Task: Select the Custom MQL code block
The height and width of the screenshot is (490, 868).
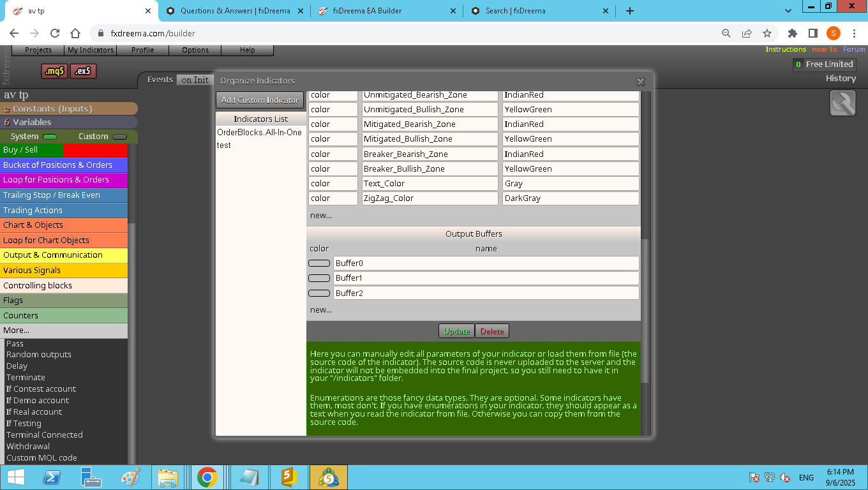Action: click(41, 457)
